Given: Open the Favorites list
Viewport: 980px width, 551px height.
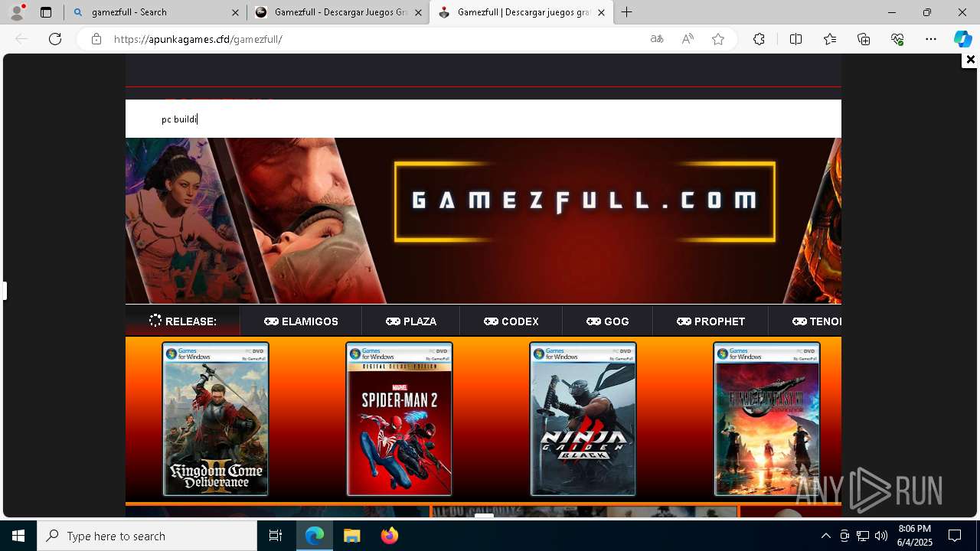Looking at the screenshot, I should click(x=830, y=39).
